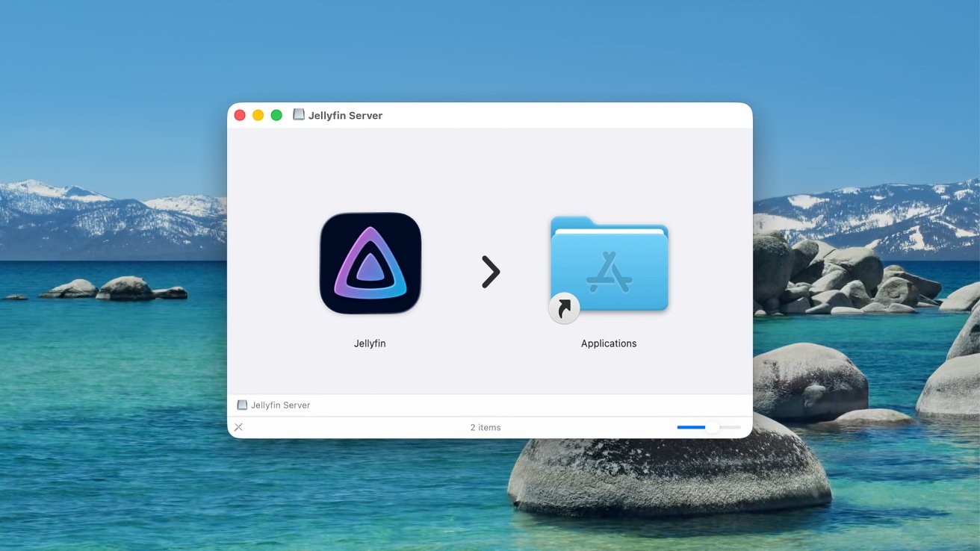Viewport: 980px width, 551px height.
Task: Click the icon size slider
Action: [x=709, y=427]
